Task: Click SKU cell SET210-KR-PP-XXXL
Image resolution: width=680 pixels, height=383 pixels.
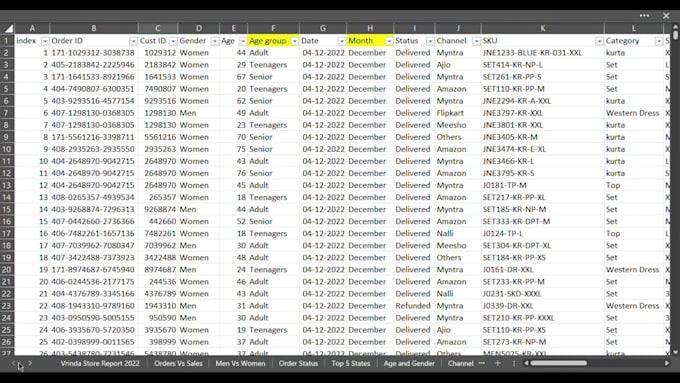Action: 543,318
